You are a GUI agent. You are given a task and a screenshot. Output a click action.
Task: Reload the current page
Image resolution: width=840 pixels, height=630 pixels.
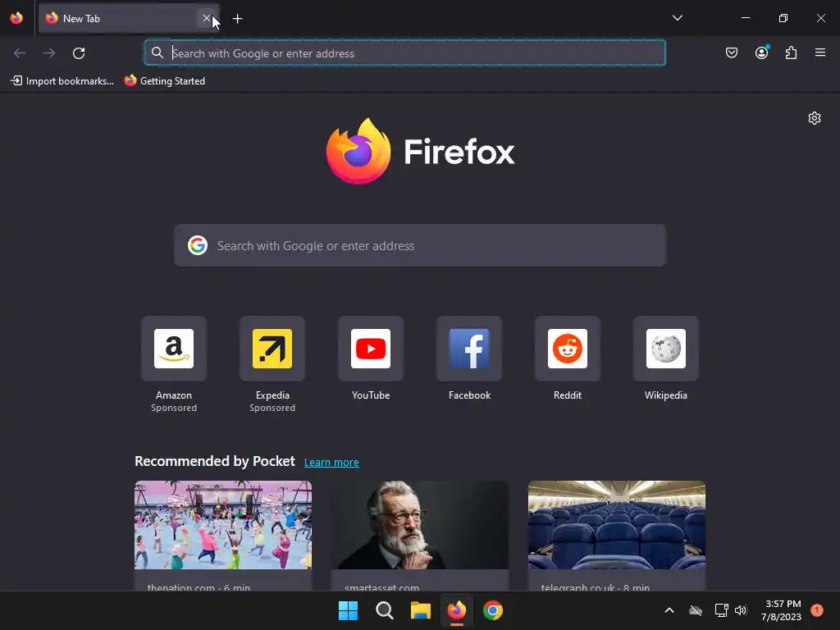[79, 53]
